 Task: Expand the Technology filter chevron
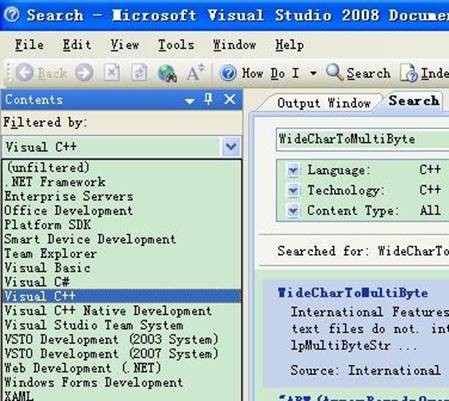[293, 190]
